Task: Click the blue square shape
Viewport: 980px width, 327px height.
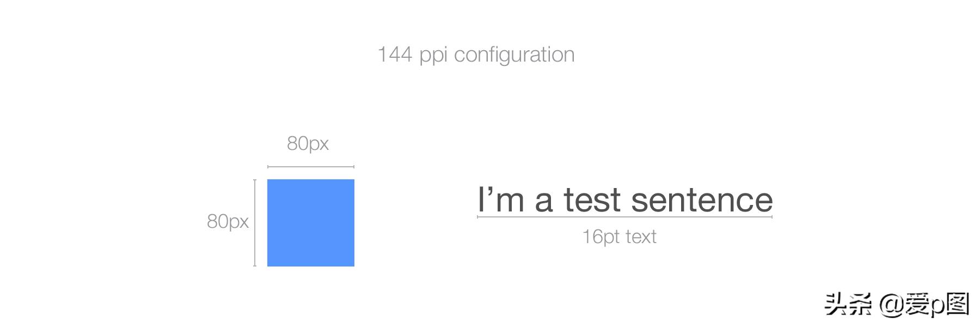Action: [311, 223]
